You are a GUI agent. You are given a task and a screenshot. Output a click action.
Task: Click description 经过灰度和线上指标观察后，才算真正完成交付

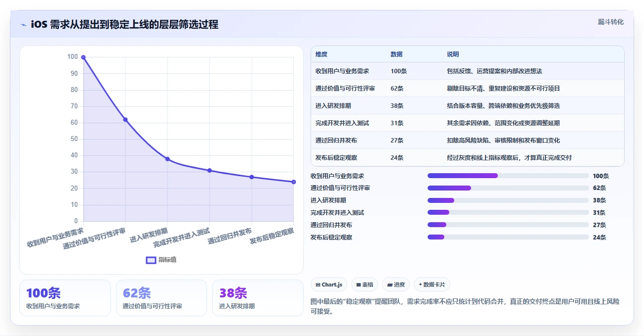[x=509, y=157]
